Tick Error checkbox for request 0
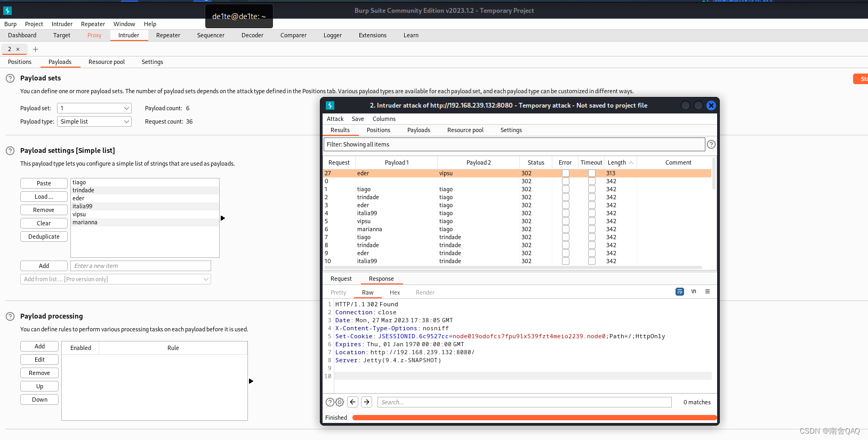Viewport: 868px width, 440px height. (x=566, y=181)
